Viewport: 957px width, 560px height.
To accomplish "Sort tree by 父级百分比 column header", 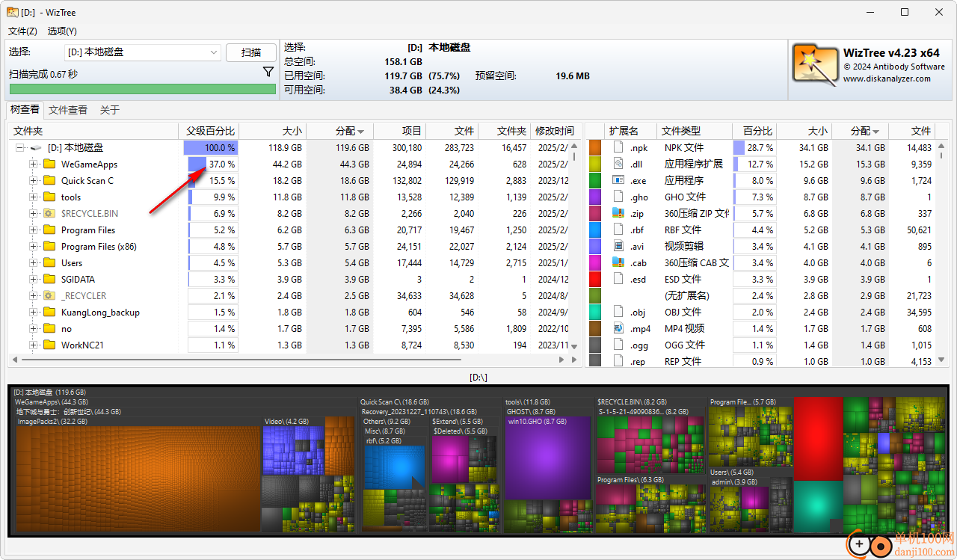I will [209, 131].
